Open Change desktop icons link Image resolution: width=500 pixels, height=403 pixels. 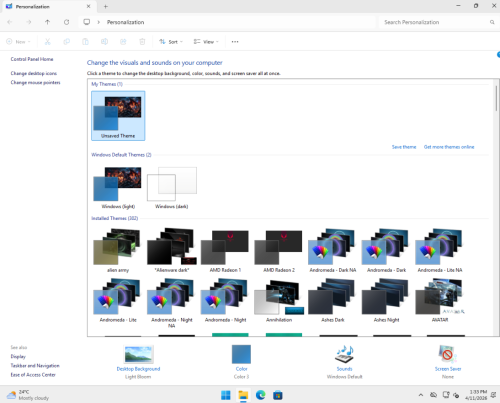[34, 73]
